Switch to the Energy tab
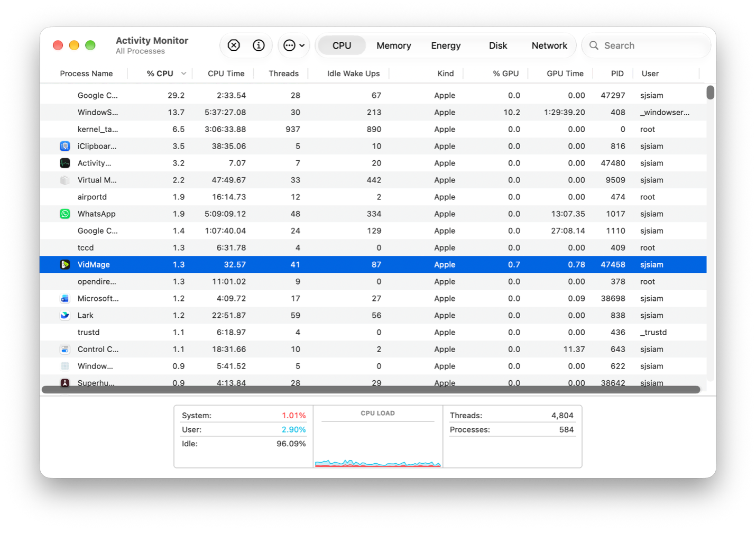 (446, 45)
